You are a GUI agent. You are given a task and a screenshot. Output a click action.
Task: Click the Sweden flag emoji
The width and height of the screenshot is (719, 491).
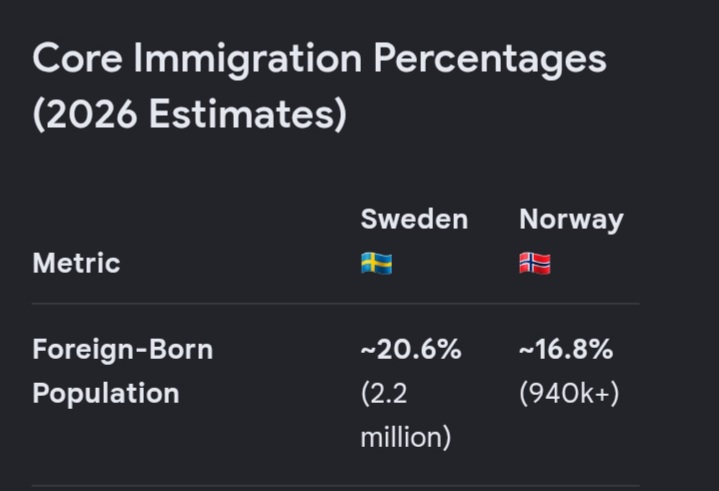376,264
